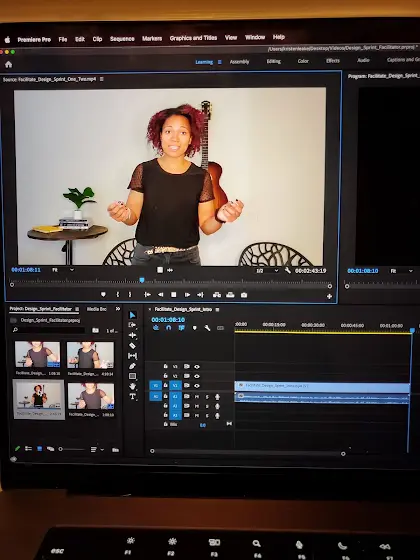Open the Sequence menu
The image size is (420, 560).
point(122,39)
